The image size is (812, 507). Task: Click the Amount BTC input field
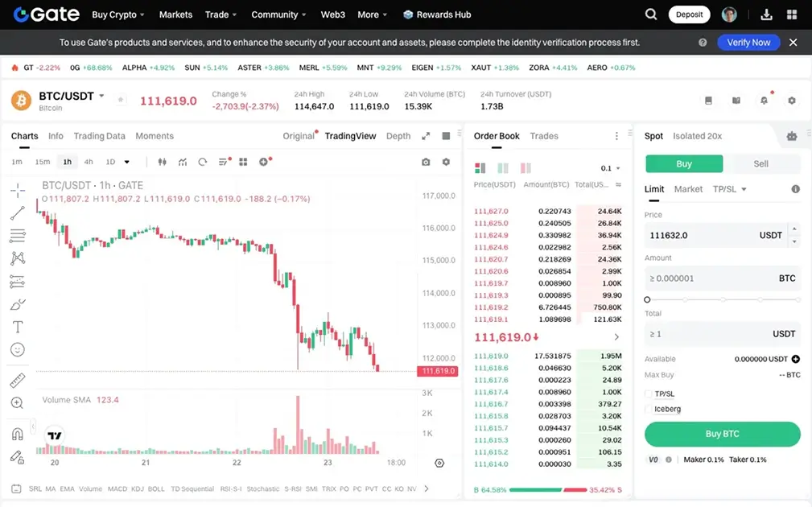click(x=723, y=278)
